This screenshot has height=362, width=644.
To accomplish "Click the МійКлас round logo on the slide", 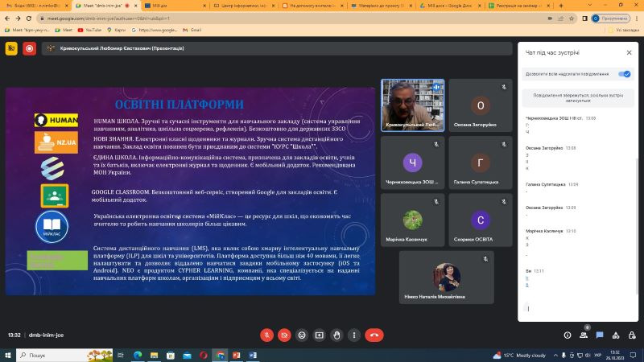I will click(52, 227).
